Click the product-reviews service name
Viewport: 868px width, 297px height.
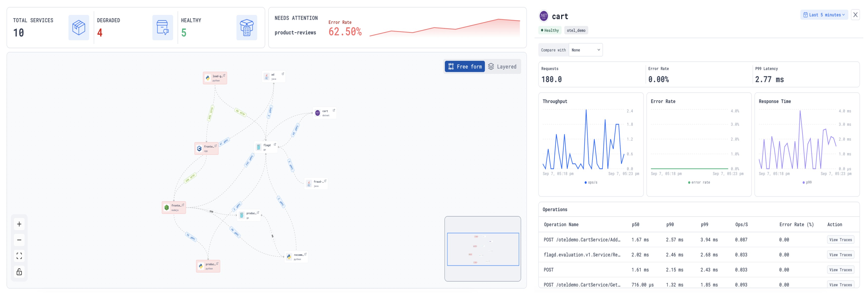pyautogui.click(x=295, y=33)
